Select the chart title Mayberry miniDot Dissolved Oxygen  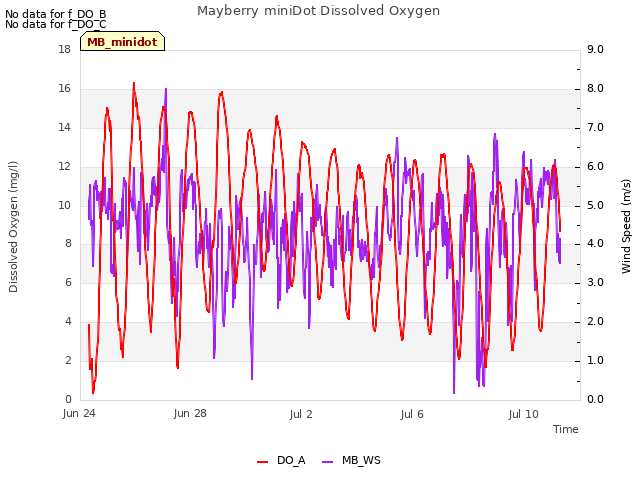point(318,11)
